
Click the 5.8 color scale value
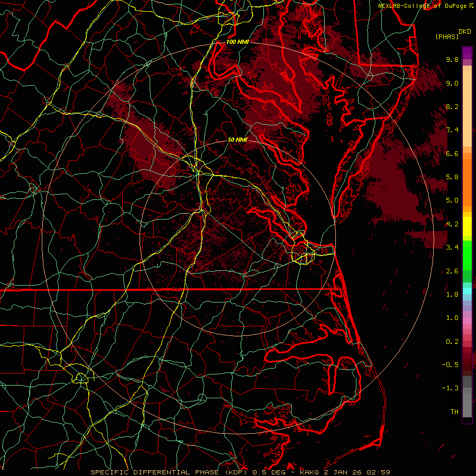[452, 177]
